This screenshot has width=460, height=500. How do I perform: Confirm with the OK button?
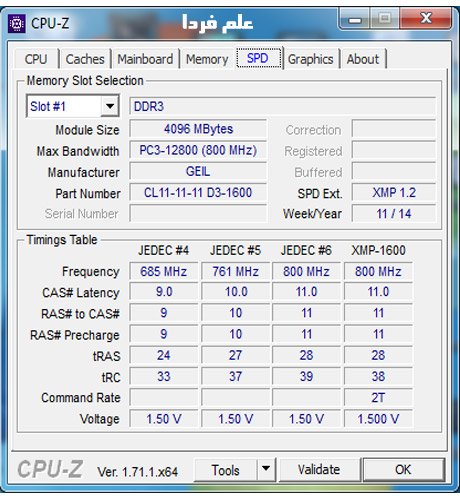coord(403,470)
